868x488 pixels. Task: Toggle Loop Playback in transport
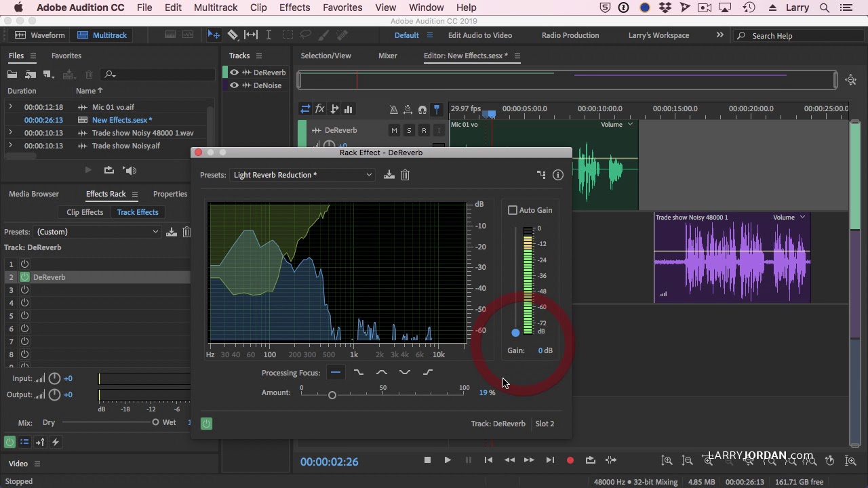pyautogui.click(x=591, y=460)
